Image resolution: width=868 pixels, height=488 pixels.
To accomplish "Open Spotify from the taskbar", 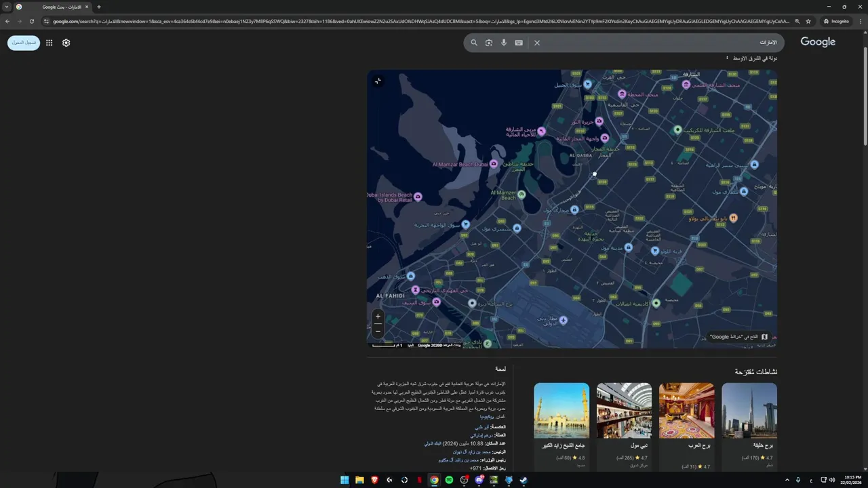I will click(449, 480).
